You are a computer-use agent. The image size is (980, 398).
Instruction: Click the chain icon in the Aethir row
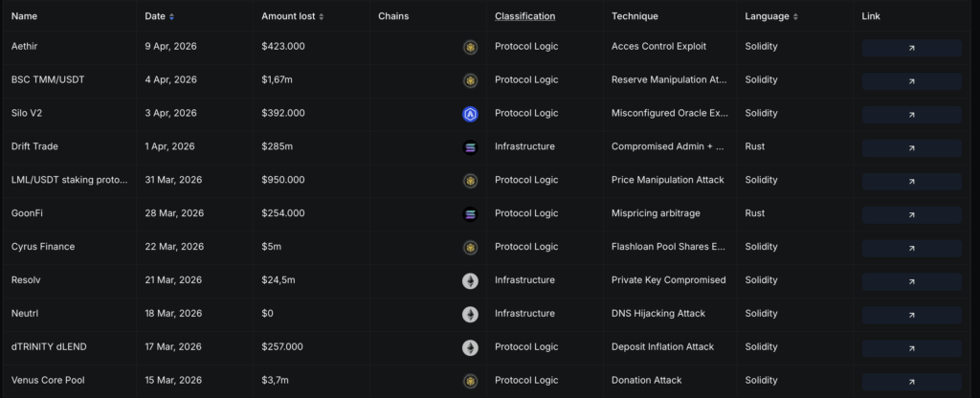coord(470,47)
